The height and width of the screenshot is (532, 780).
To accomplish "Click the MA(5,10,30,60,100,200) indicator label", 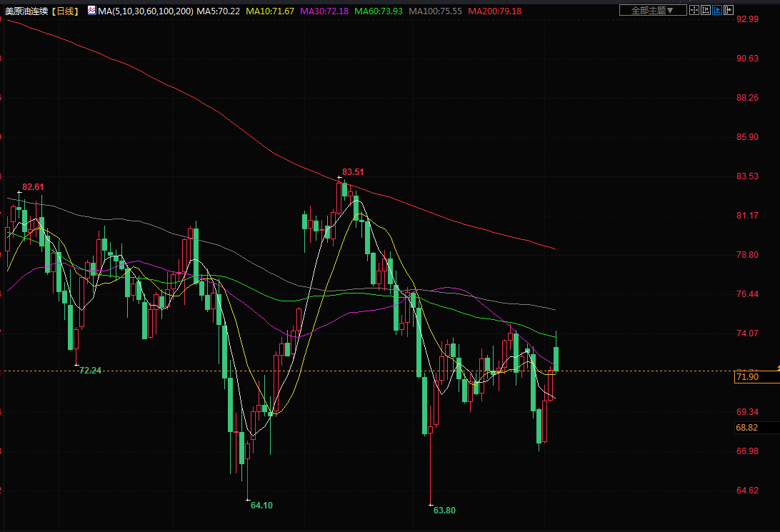I will pos(146,11).
